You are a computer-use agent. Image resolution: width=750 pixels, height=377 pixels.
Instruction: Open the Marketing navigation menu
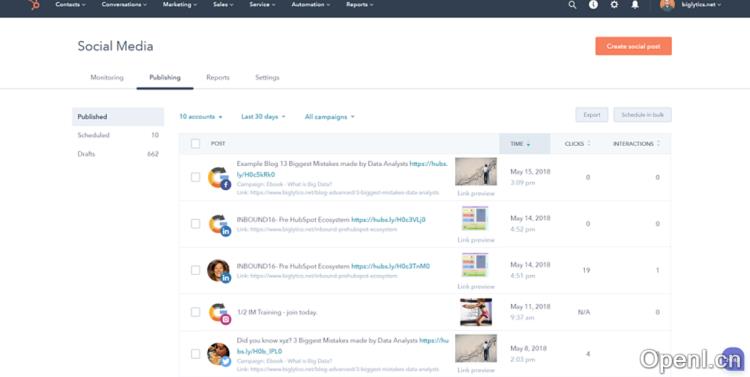tap(180, 5)
